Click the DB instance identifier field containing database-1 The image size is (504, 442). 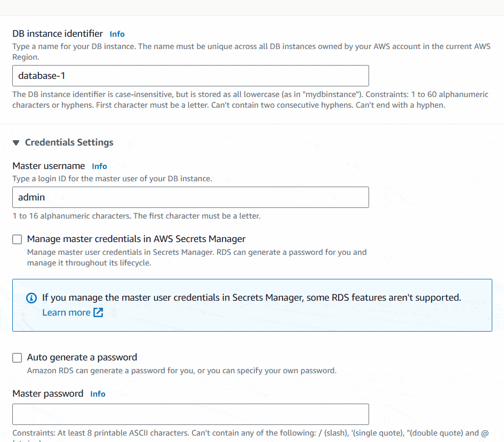point(190,76)
